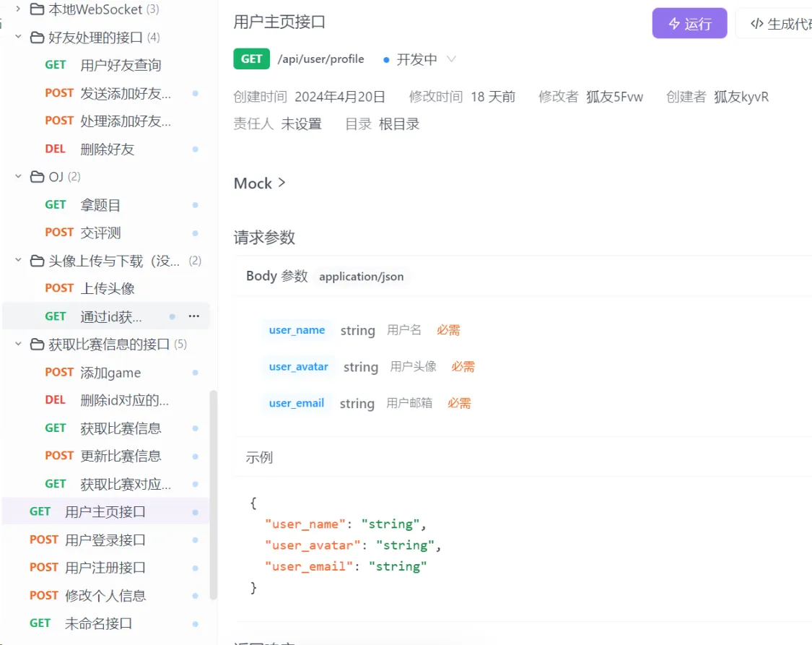Click the 示例 section header

click(x=259, y=457)
